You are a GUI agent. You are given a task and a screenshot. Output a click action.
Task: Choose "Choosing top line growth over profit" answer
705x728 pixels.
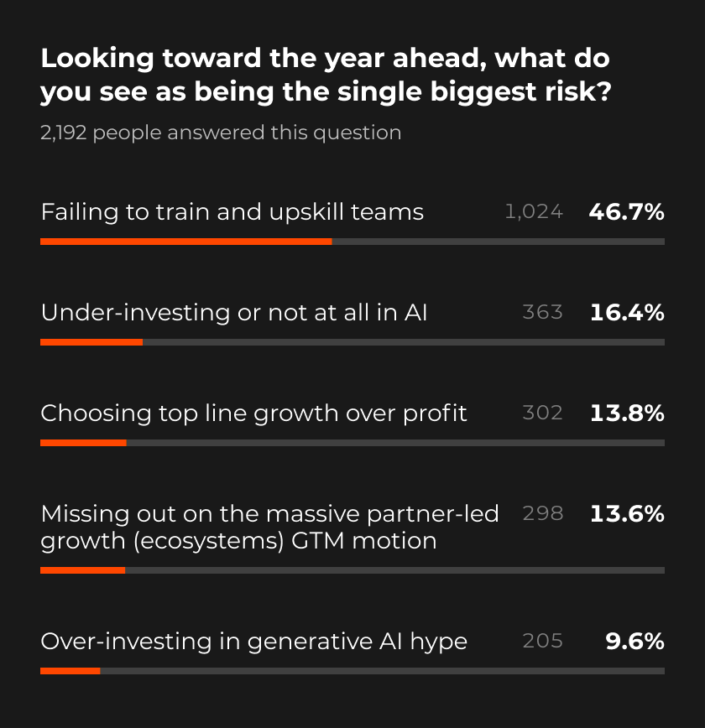(x=253, y=413)
